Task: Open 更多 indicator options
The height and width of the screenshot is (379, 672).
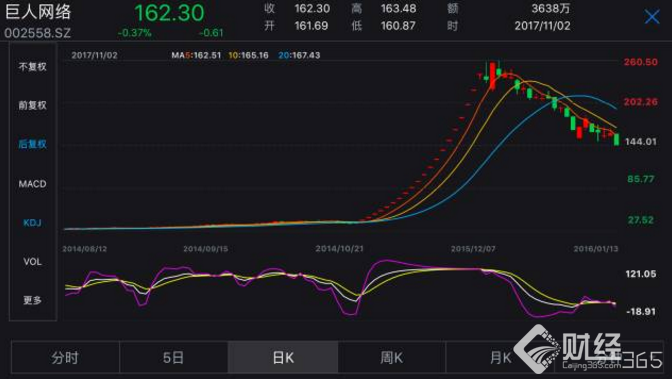Action: 32,300
